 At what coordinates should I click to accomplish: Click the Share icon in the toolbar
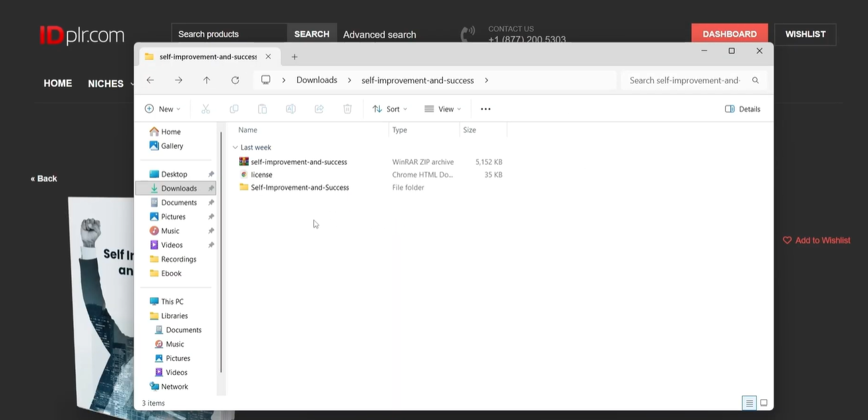319,108
